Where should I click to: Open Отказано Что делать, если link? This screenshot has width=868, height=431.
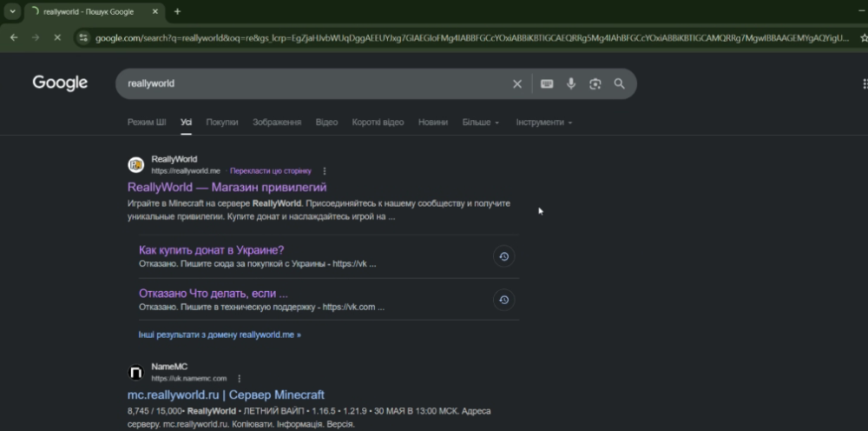pos(214,293)
